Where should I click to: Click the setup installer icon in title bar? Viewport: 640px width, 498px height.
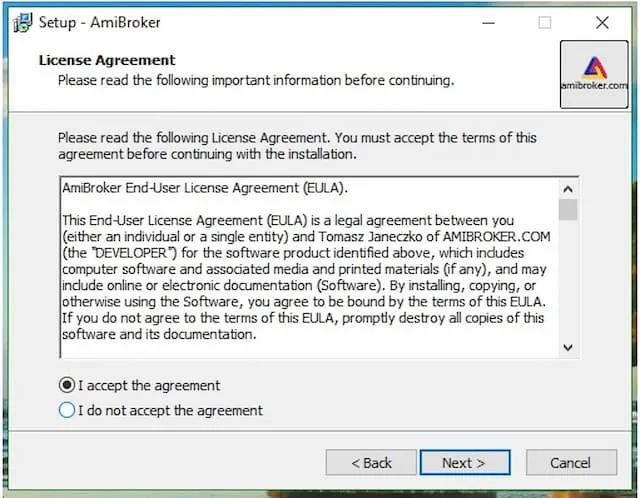coord(21,22)
